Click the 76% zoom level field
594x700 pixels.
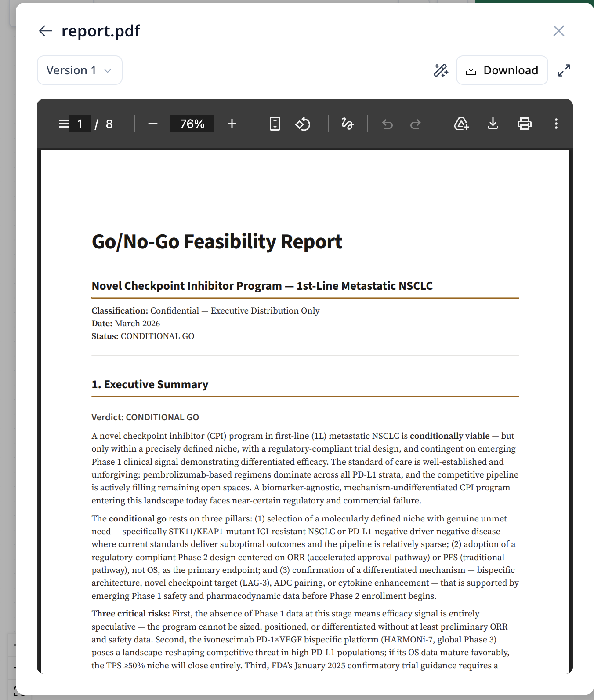pos(192,124)
